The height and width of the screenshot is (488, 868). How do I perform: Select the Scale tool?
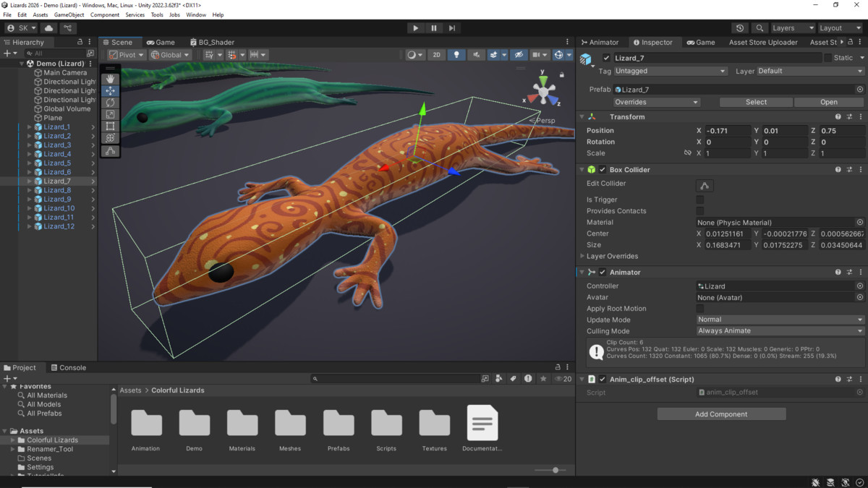point(110,114)
